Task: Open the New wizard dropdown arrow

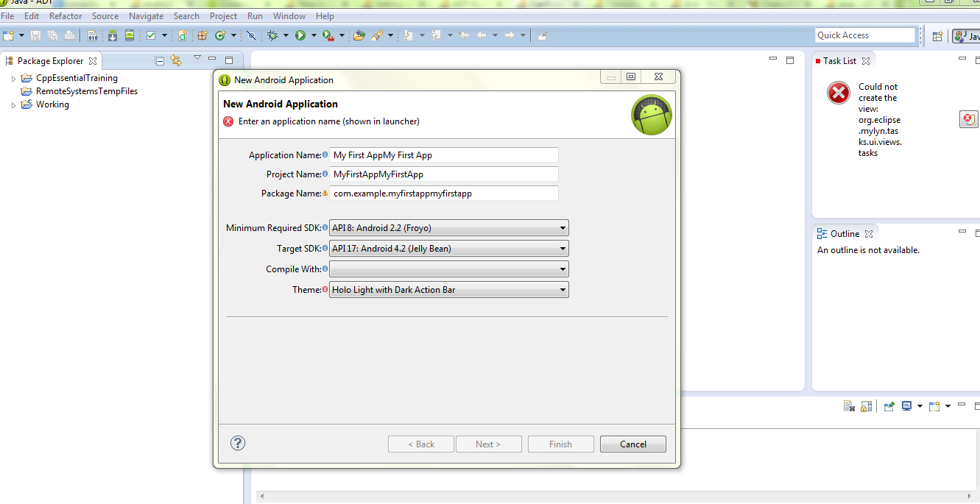Action: 21,35
